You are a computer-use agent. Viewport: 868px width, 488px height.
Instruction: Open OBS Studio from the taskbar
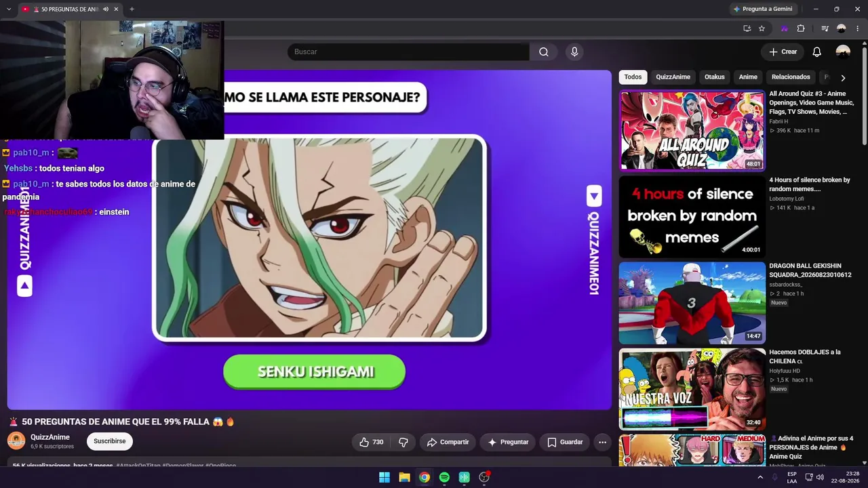coord(484,477)
